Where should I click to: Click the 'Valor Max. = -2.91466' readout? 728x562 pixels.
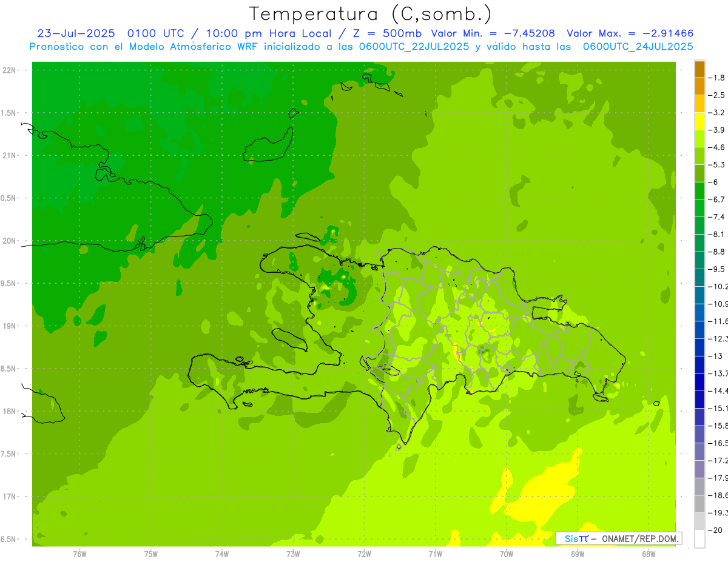tap(630, 33)
